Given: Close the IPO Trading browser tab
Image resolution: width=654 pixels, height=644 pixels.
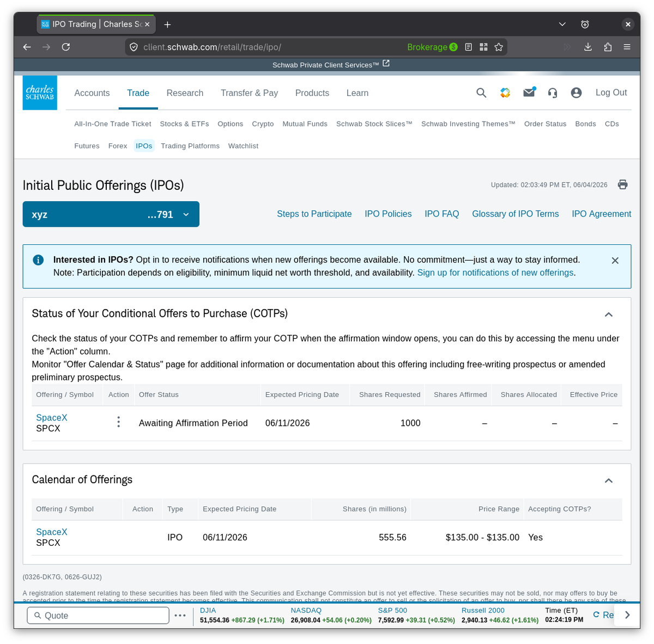Looking at the screenshot, I should tap(147, 25).
